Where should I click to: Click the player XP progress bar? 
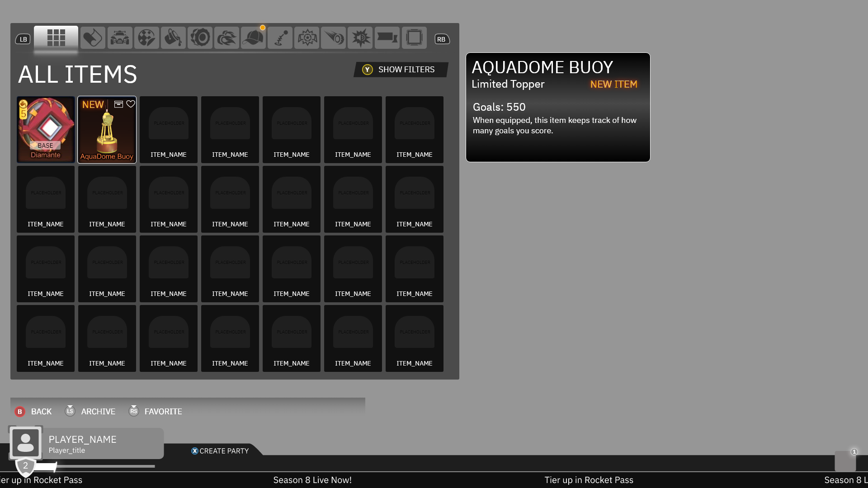tap(95, 466)
